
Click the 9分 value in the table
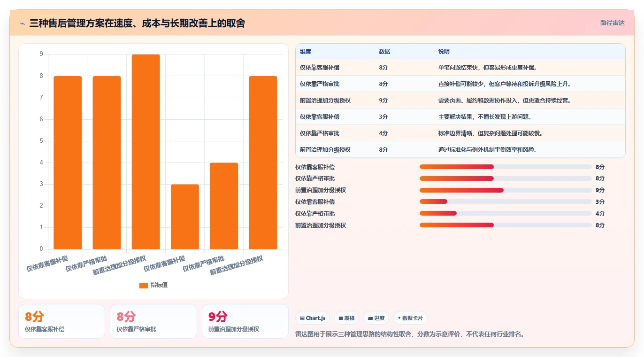point(383,101)
